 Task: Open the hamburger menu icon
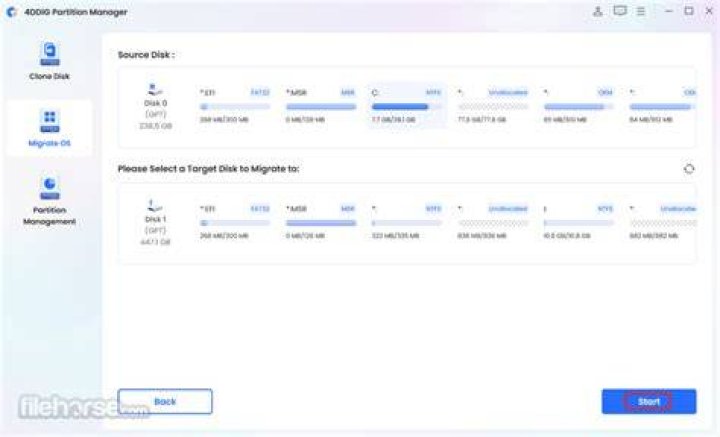pyautogui.click(x=641, y=11)
